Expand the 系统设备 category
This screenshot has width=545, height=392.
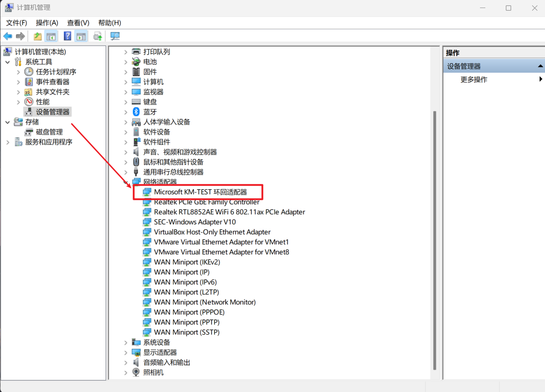126,343
